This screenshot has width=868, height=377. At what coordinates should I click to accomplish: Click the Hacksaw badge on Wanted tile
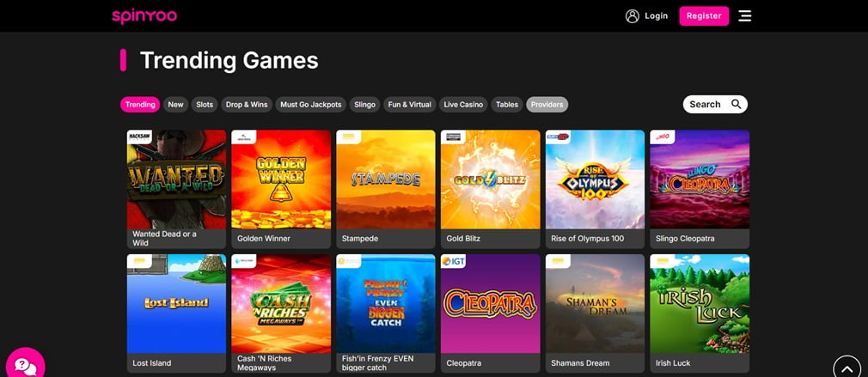139,137
